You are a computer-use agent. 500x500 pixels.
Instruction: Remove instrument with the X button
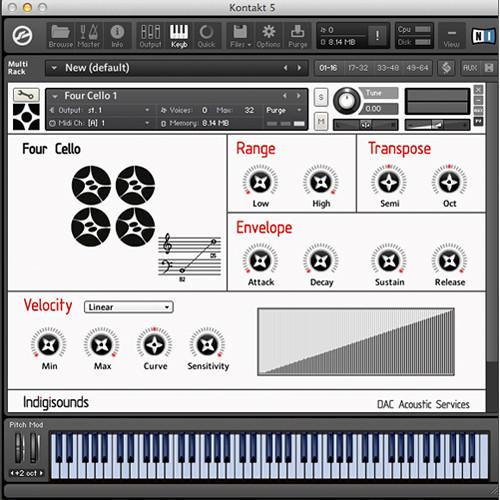click(x=478, y=90)
